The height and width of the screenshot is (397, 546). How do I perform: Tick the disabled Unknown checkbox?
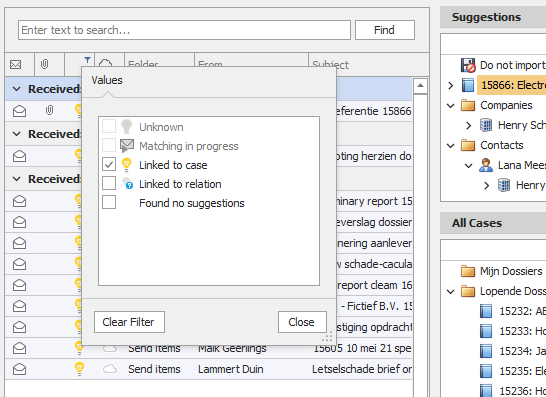[x=109, y=127]
